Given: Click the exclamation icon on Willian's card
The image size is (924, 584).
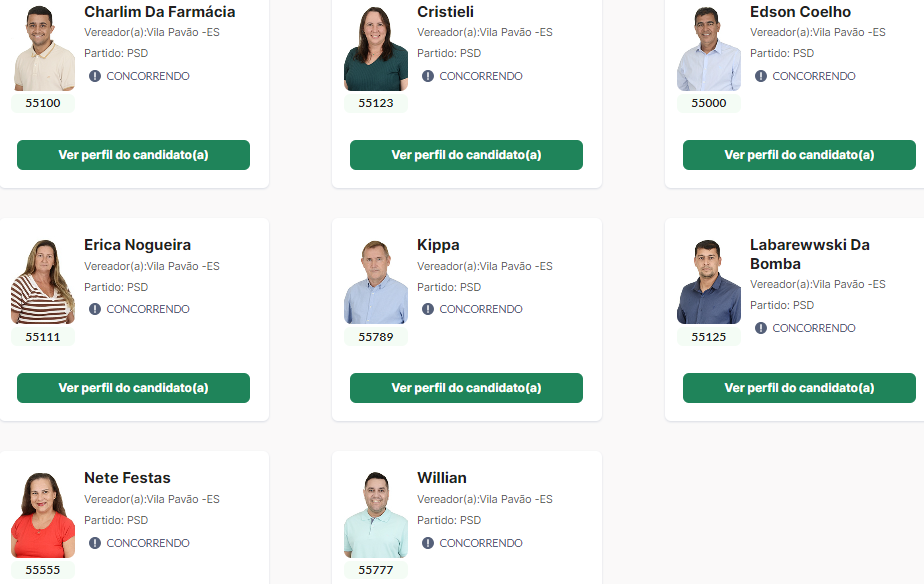Looking at the screenshot, I should click(428, 543).
